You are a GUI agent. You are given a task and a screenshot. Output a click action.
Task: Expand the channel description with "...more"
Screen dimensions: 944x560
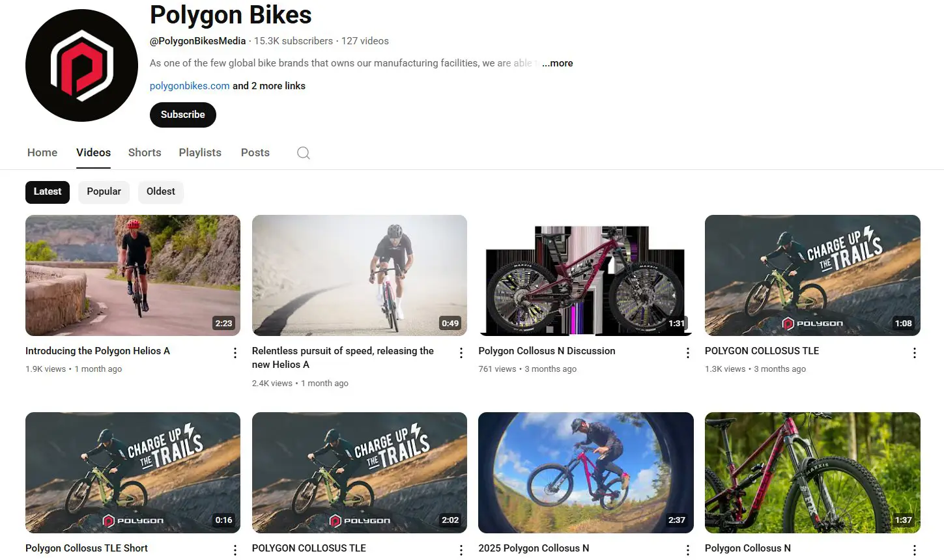click(557, 63)
